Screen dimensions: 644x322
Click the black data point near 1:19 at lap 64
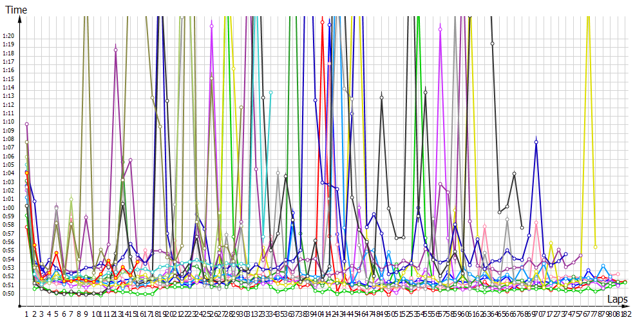(492, 44)
